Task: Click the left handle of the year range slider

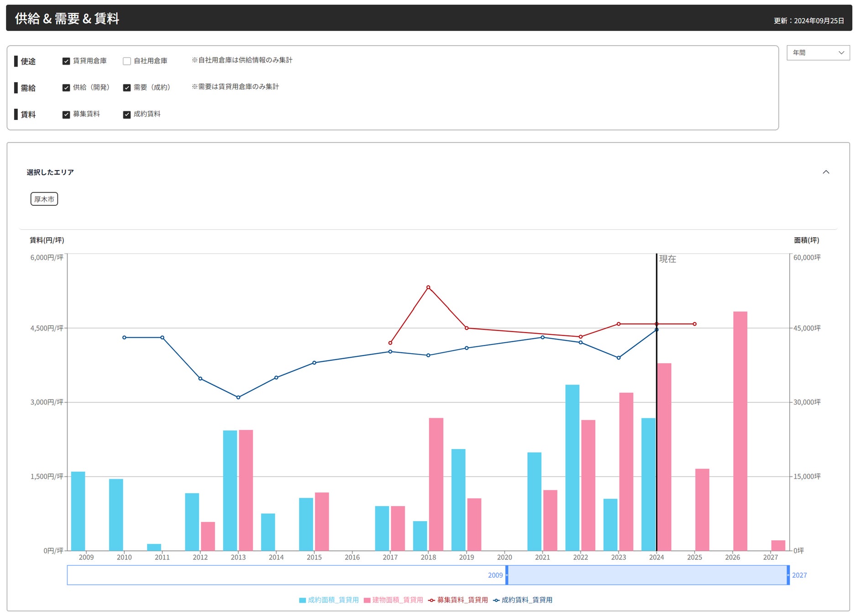Action: point(507,575)
